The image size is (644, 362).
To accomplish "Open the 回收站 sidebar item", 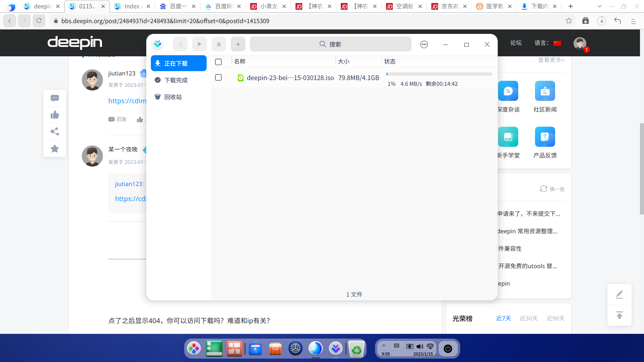I will point(173,97).
